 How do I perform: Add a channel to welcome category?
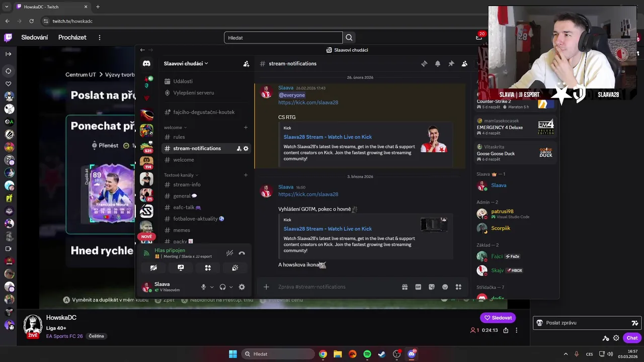click(246, 128)
